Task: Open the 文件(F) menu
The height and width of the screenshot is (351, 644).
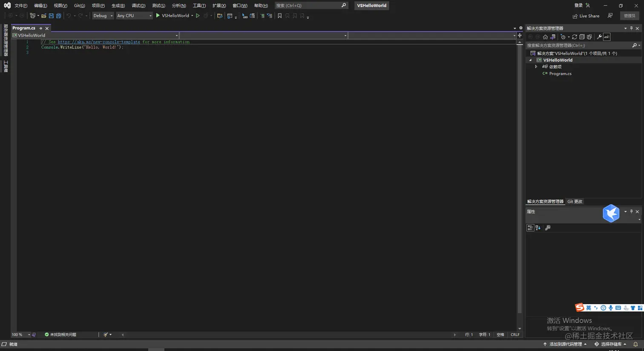Action: click(21, 6)
